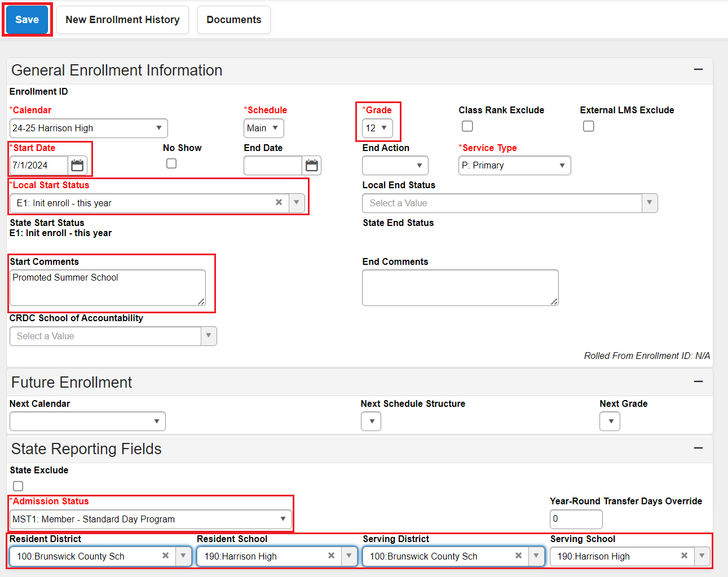The width and height of the screenshot is (728, 577).
Task: Toggle the External LMS Exclude checkbox
Action: 589,126
